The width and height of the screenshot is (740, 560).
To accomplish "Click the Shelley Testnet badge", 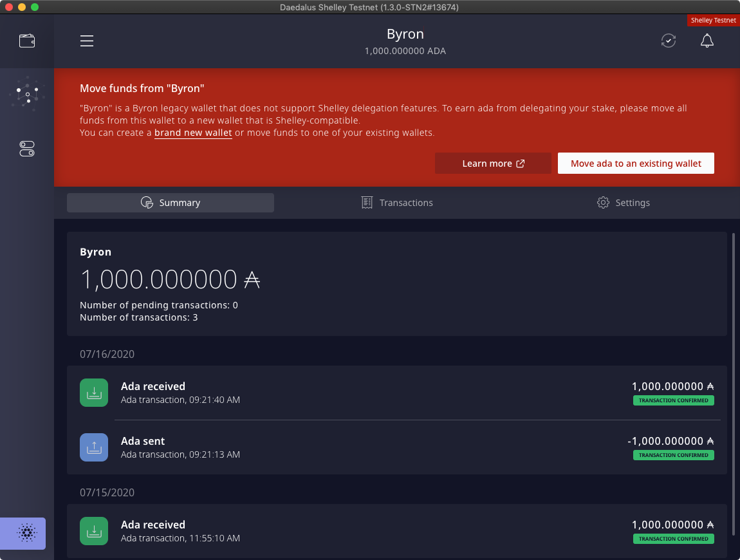I will (713, 21).
